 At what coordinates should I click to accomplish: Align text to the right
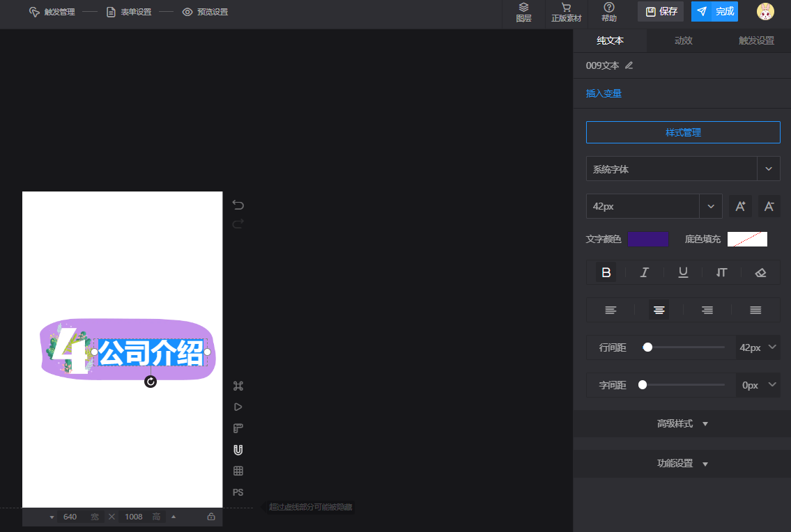click(707, 310)
